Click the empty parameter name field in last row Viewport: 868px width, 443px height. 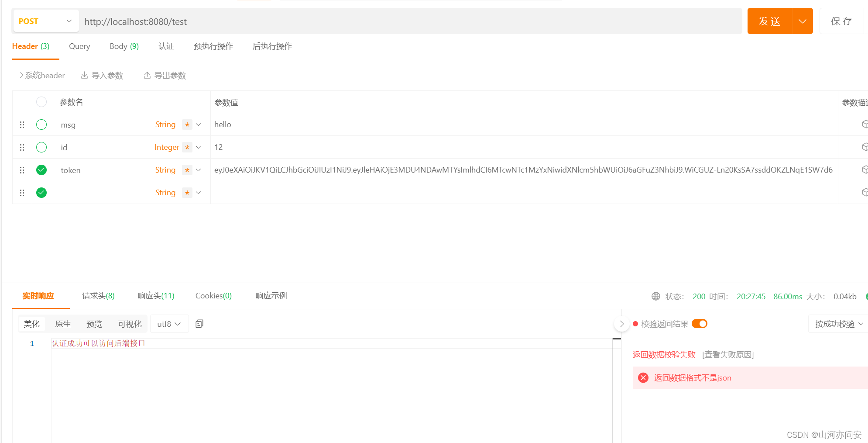[103, 193]
